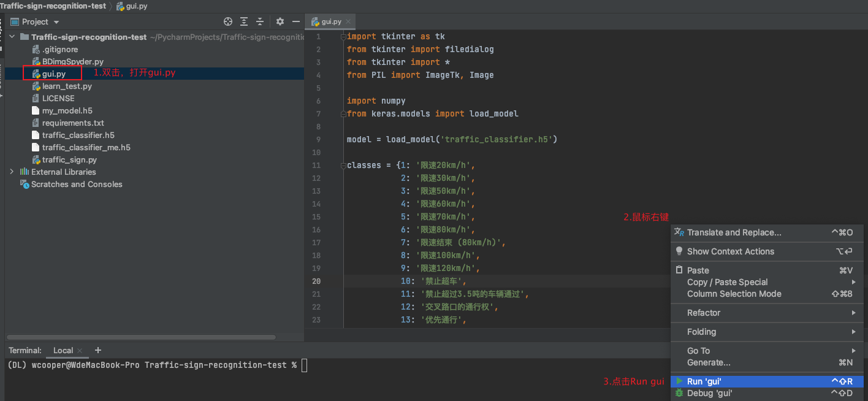
Task: Select requirements.txt file in project tree
Action: pyautogui.click(x=73, y=123)
